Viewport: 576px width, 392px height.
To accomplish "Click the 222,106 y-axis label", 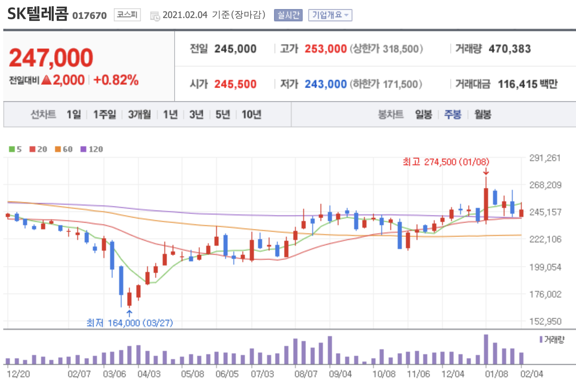I will click(545, 239).
